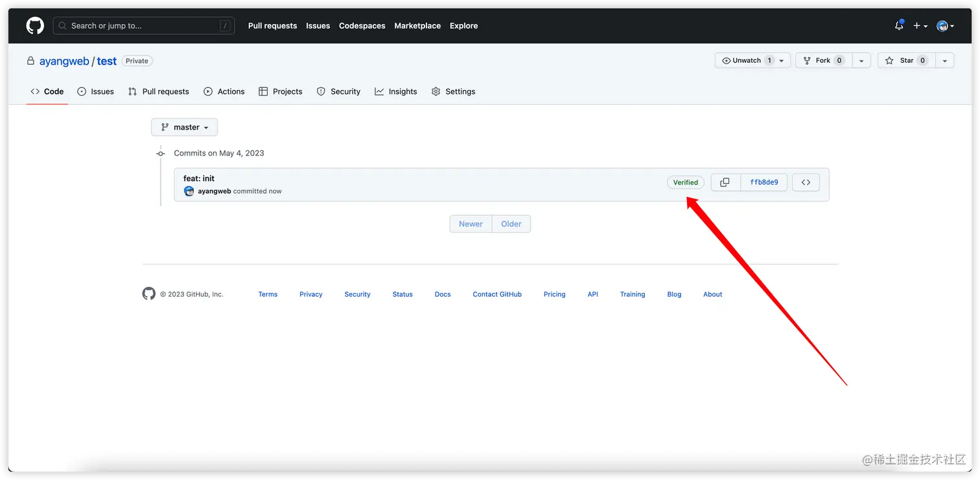Click ayangweb avatar beside the commit
Viewport: 980px width, 480px height.
[x=189, y=191]
